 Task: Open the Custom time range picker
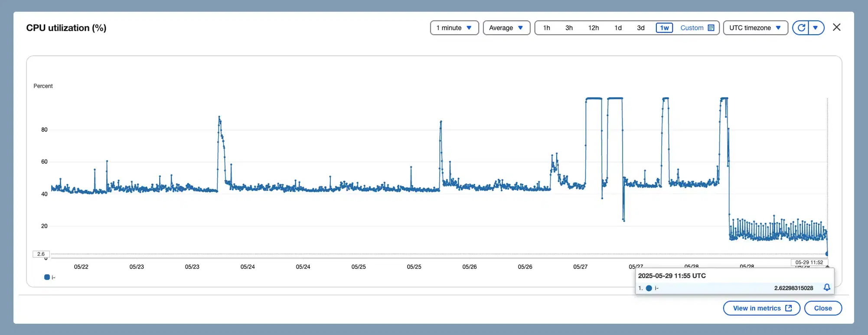(692, 28)
